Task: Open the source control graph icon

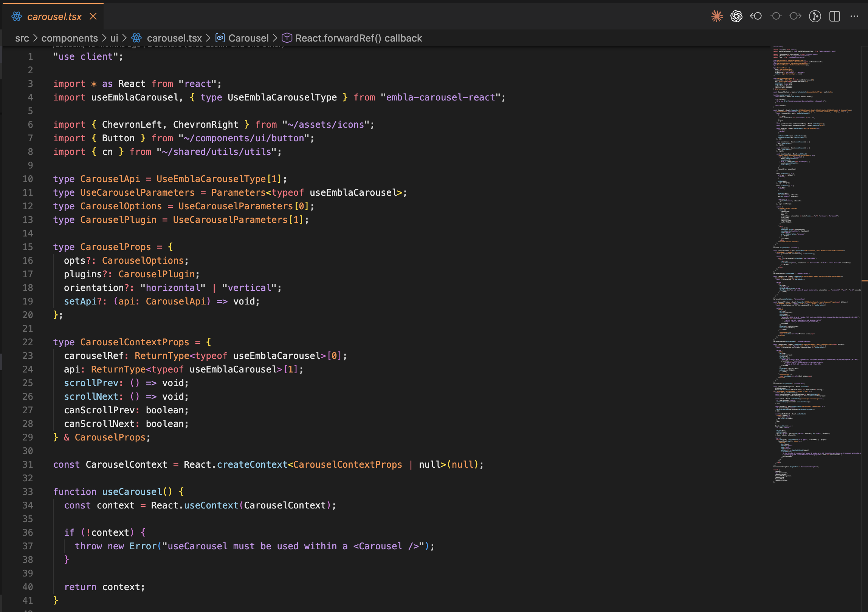Action: click(815, 16)
